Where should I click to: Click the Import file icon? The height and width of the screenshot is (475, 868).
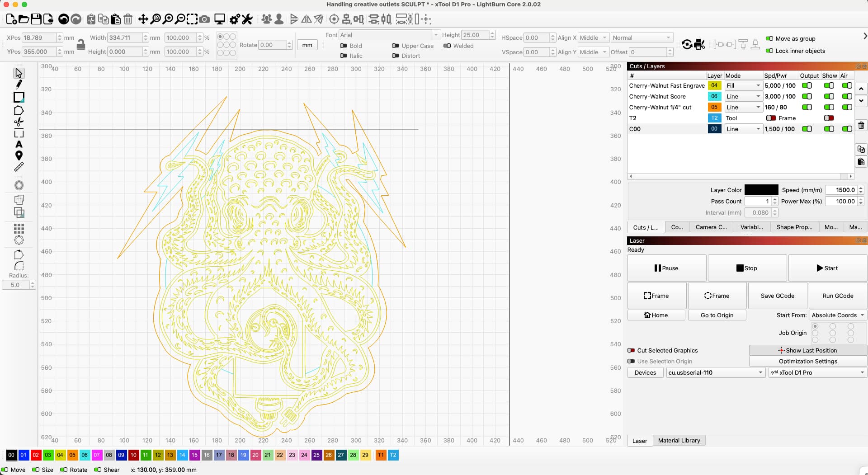coord(48,19)
